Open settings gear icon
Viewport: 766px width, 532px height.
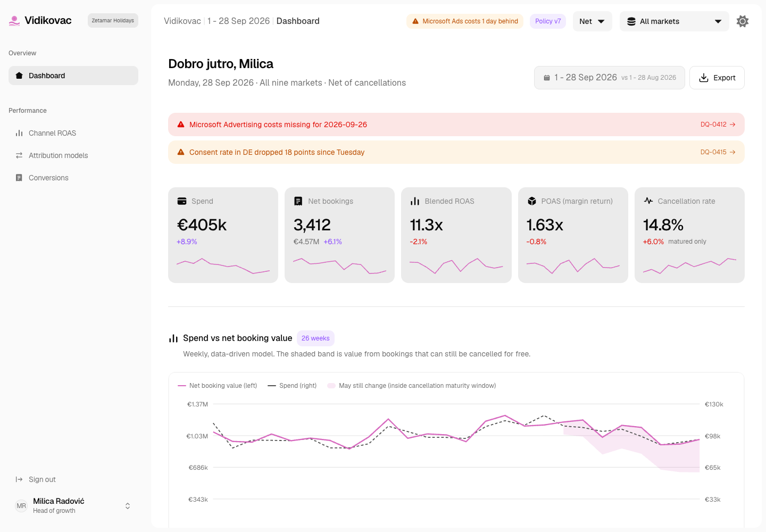click(743, 21)
